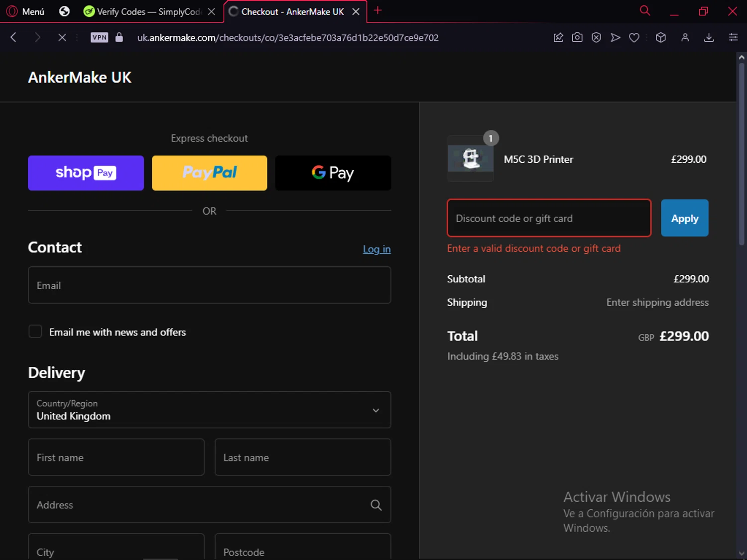This screenshot has width=747, height=560.
Task: Click the 'Enter shipping address' text
Action: 657,302
